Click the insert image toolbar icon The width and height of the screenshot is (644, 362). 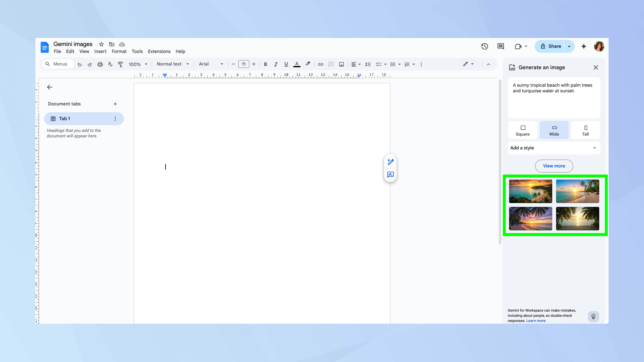tap(341, 64)
